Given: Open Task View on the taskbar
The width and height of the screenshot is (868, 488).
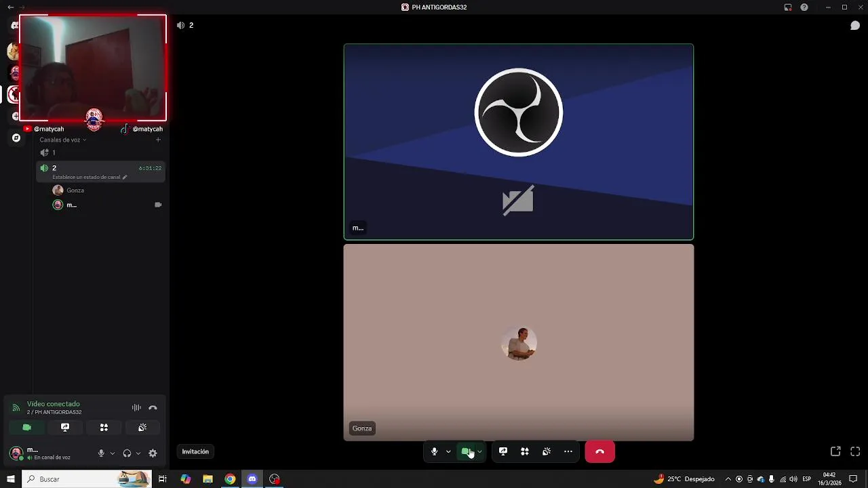Looking at the screenshot, I should click(163, 479).
